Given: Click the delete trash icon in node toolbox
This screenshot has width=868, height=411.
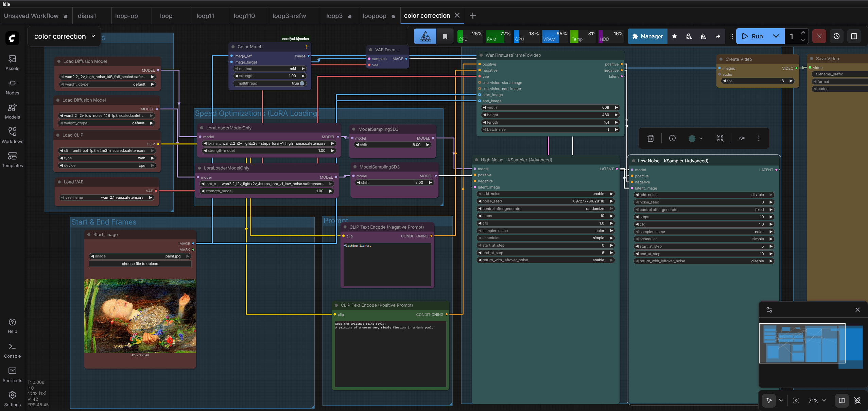Looking at the screenshot, I should click(650, 138).
